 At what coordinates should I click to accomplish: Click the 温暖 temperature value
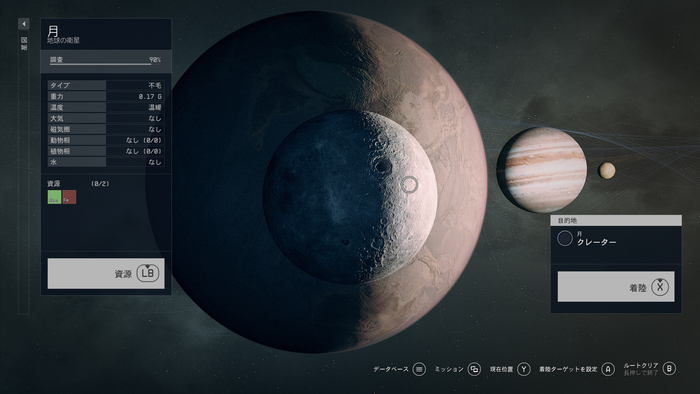[x=155, y=107]
